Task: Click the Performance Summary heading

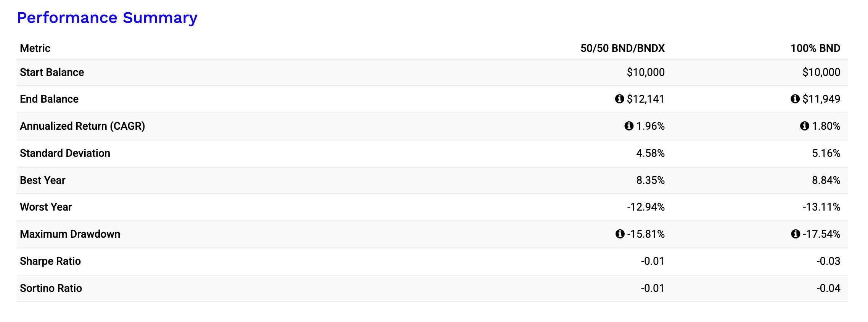Action: point(107,18)
